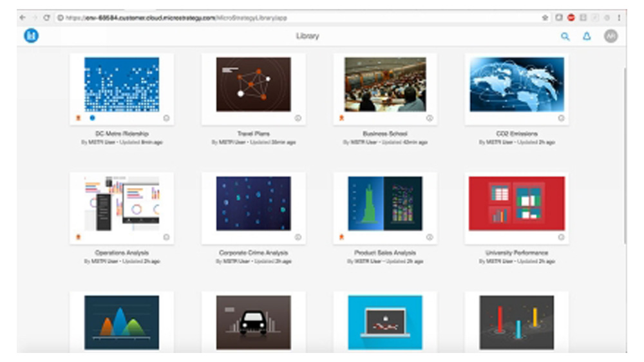The width and height of the screenshot is (644, 362).
Task: Open the Operations Analysis dossier thumbnail
Action: (x=122, y=204)
